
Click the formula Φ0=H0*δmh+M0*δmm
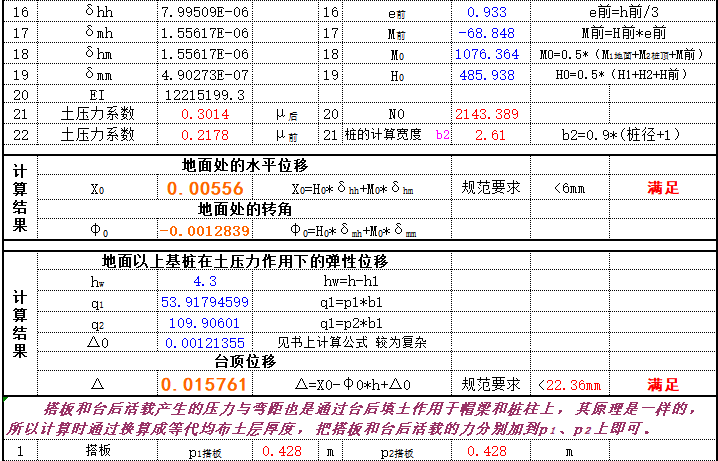352,230
